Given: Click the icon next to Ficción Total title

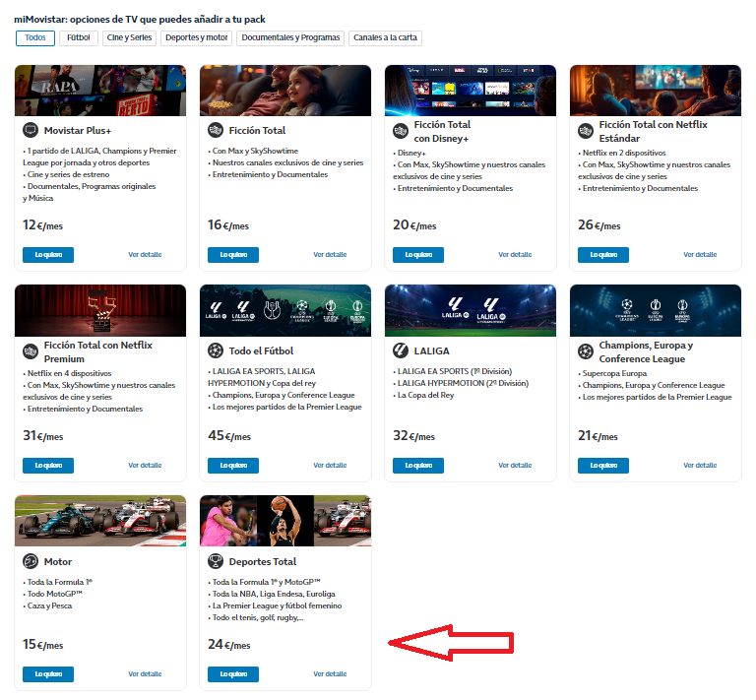Looking at the screenshot, I should 216,130.
